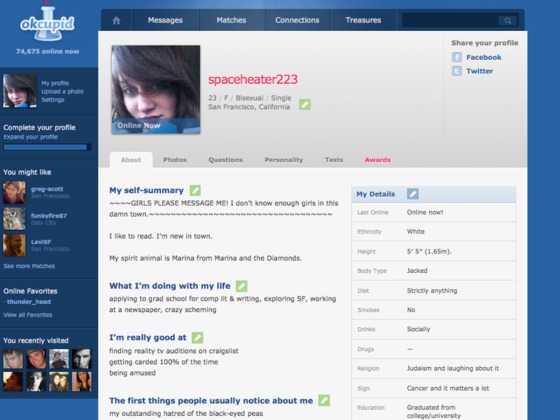Click the Body Type value Jacked

(417, 271)
